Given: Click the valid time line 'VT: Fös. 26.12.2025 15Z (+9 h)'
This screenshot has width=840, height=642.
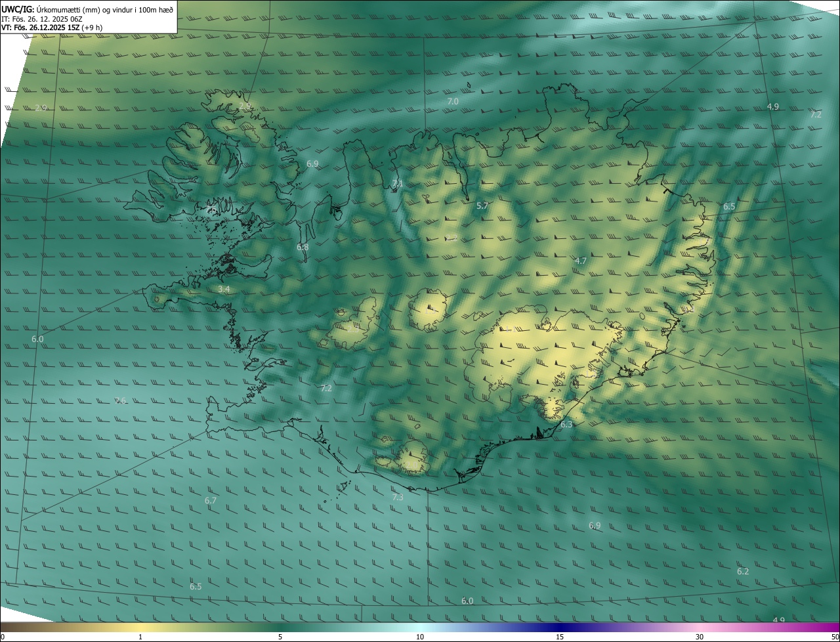Looking at the screenshot, I should pos(52,28).
